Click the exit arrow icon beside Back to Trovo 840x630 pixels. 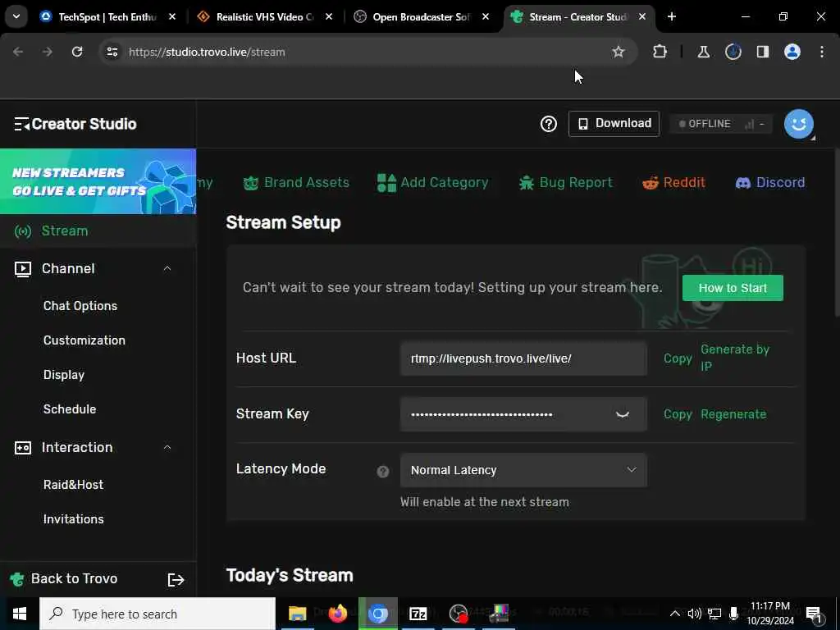coord(176,580)
